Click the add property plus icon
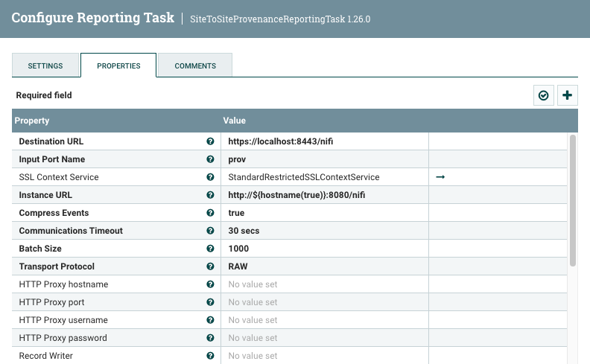Image resolution: width=590 pixels, height=364 pixels. [568, 95]
